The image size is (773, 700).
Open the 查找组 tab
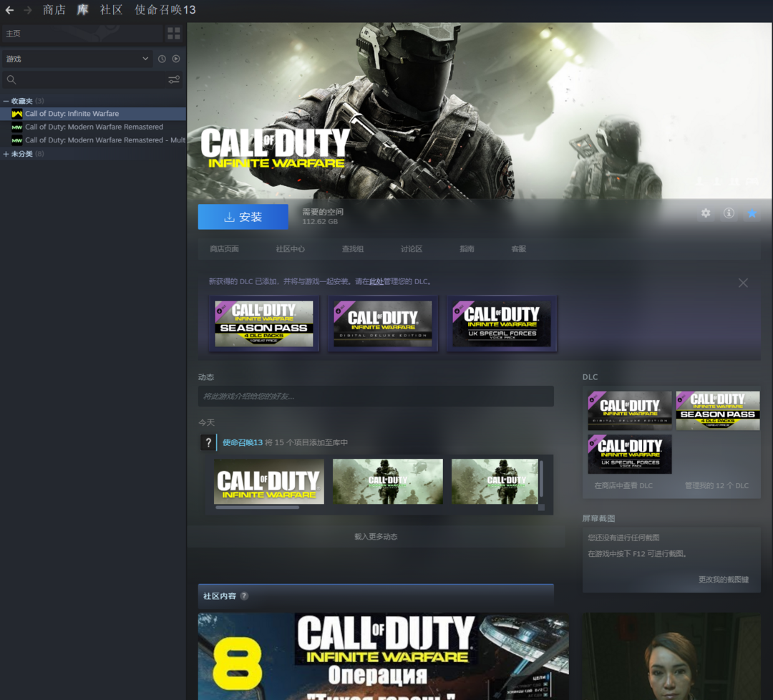[353, 249]
